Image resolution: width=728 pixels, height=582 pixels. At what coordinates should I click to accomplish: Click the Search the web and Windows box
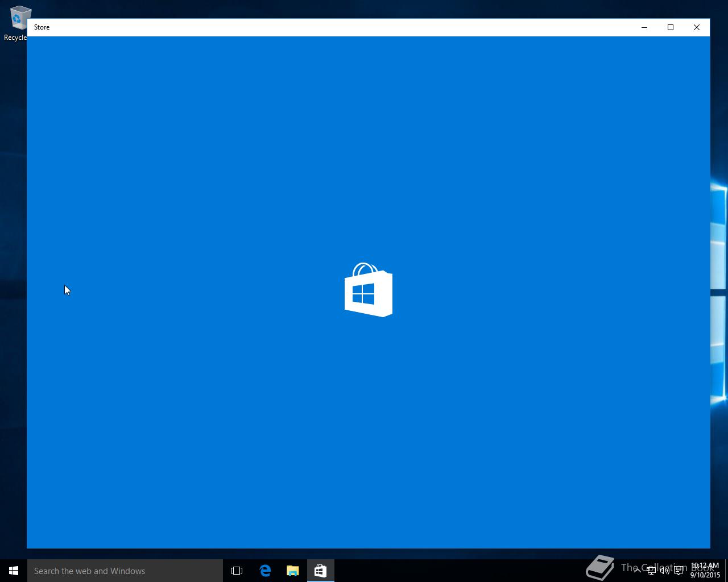[125, 571]
